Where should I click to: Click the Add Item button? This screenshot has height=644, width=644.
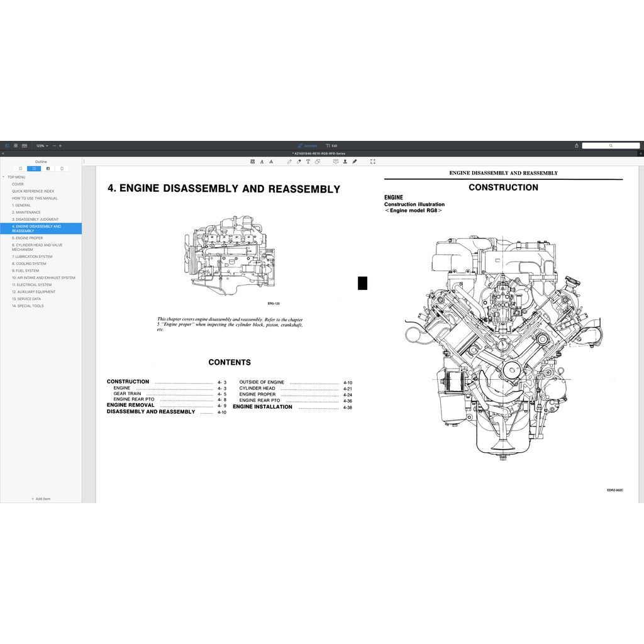pyautogui.click(x=41, y=498)
